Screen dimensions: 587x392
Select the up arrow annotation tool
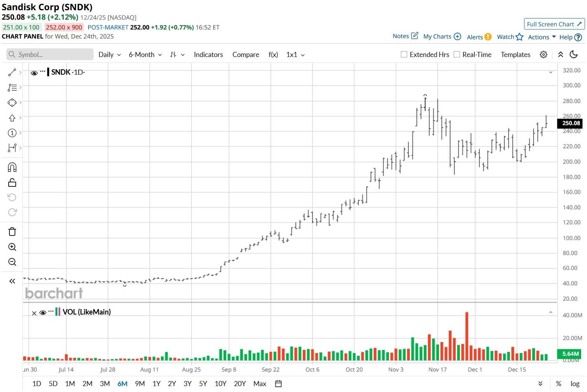tap(12, 118)
